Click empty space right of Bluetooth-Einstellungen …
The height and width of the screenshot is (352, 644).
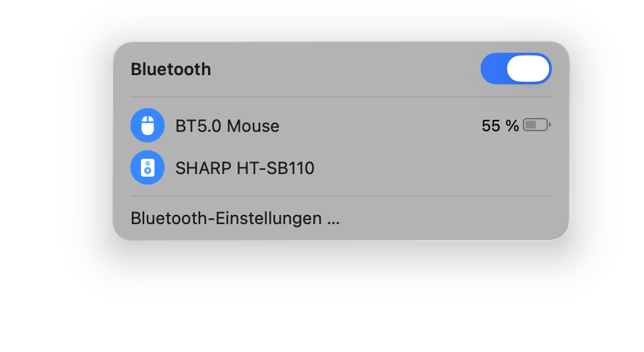(454, 218)
